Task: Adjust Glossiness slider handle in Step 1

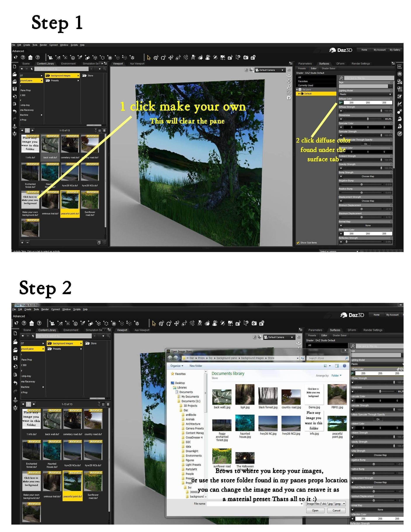Action: [x=368, y=119]
